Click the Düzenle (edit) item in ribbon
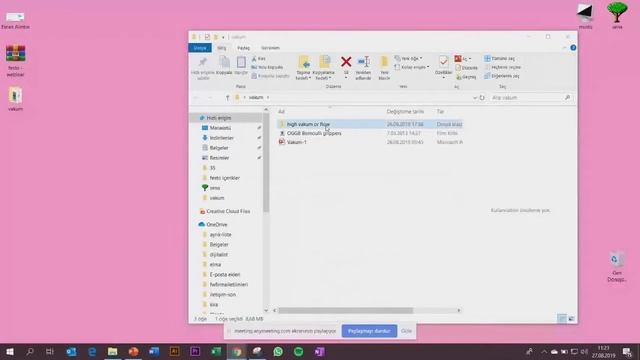The height and width of the screenshot is (360, 640). (466, 68)
